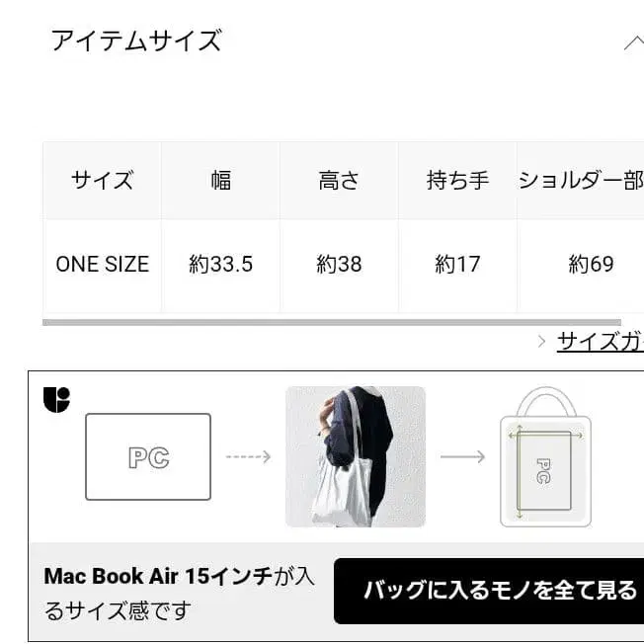Select the 幅 column header
Screen dimensions: 644x644
[220, 181]
